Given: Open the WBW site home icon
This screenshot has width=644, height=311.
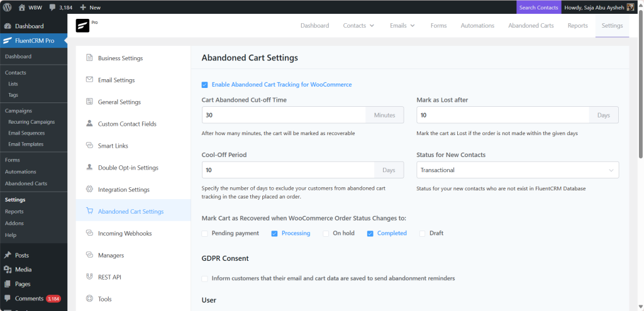Looking at the screenshot, I should tap(22, 8).
